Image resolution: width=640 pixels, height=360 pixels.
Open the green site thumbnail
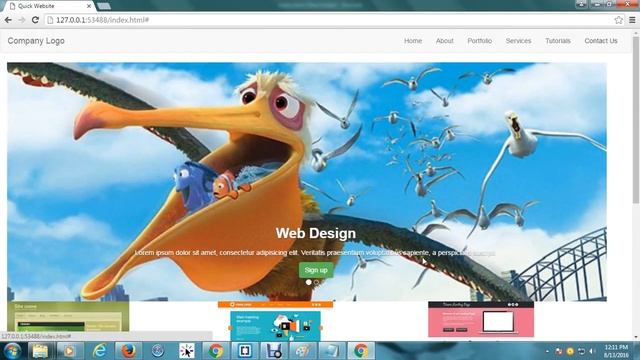click(68, 316)
